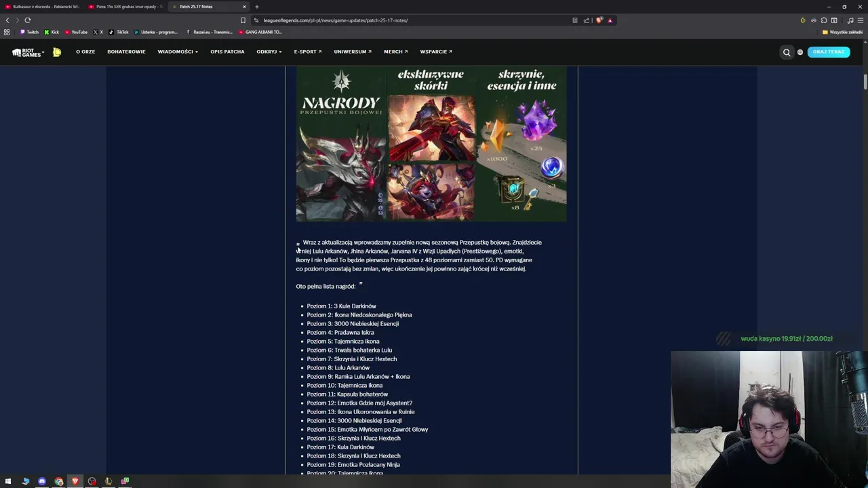
Task: Open Twitch bookmark
Action: [x=29, y=32]
